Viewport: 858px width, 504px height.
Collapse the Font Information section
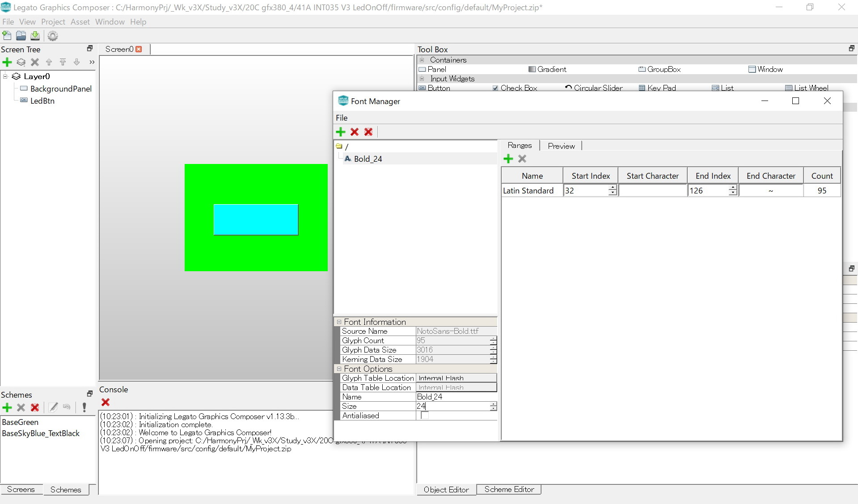(339, 322)
